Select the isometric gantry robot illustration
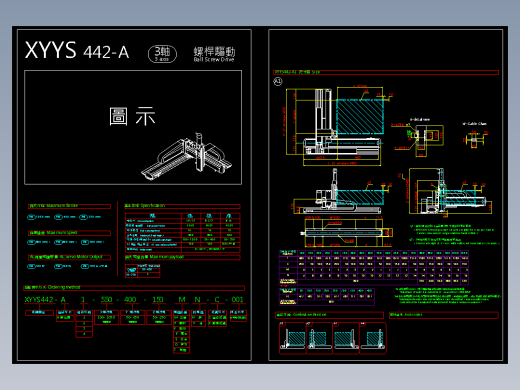This screenshot has width=520, height=390. tap(187, 156)
